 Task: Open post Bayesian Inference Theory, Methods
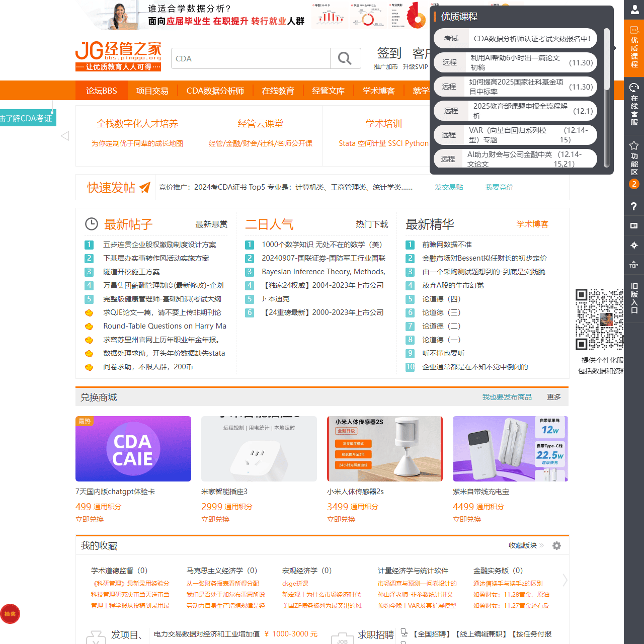tap(324, 272)
